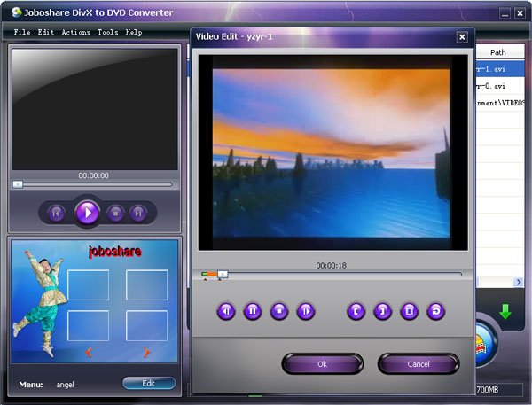Click the reset trim circular arrow button
The width and height of the screenshot is (532, 405).
[x=436, y=311]
